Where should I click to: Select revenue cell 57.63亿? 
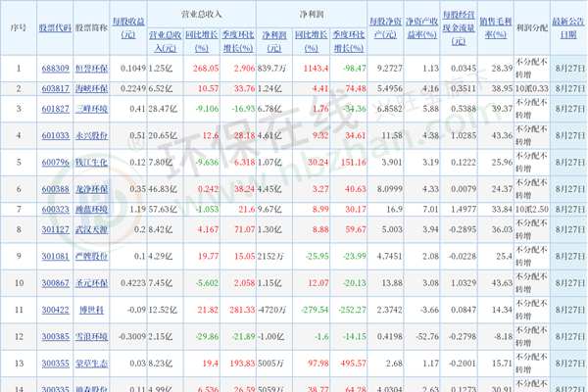click(x=163, y=210)
